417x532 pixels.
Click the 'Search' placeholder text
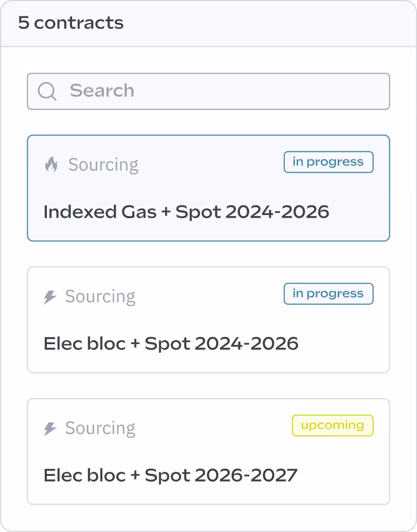pyautogui.click(x=102, y=91)
